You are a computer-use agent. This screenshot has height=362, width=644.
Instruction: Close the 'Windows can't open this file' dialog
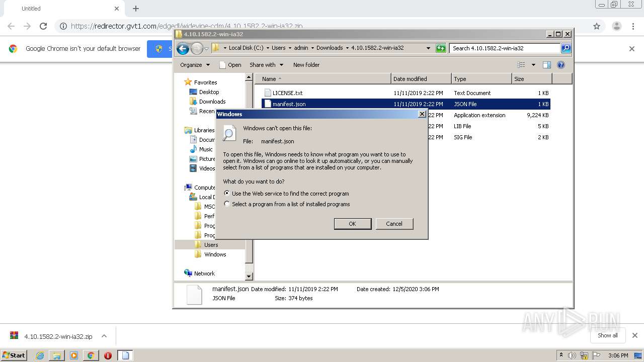click(422, 114)
